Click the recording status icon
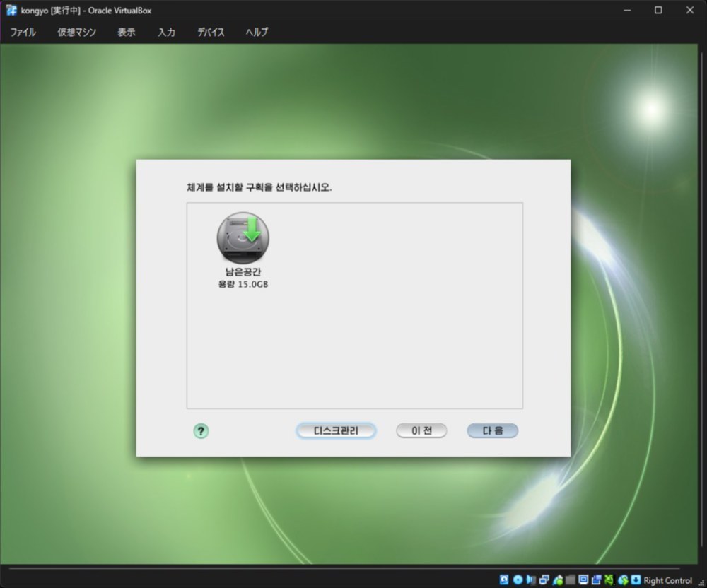This screenshot has height=588, width=707. 596,580
